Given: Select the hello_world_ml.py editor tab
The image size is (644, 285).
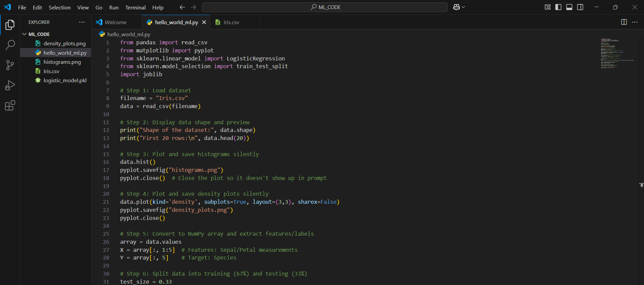Looking at the screenshot, I should point(176,22).
